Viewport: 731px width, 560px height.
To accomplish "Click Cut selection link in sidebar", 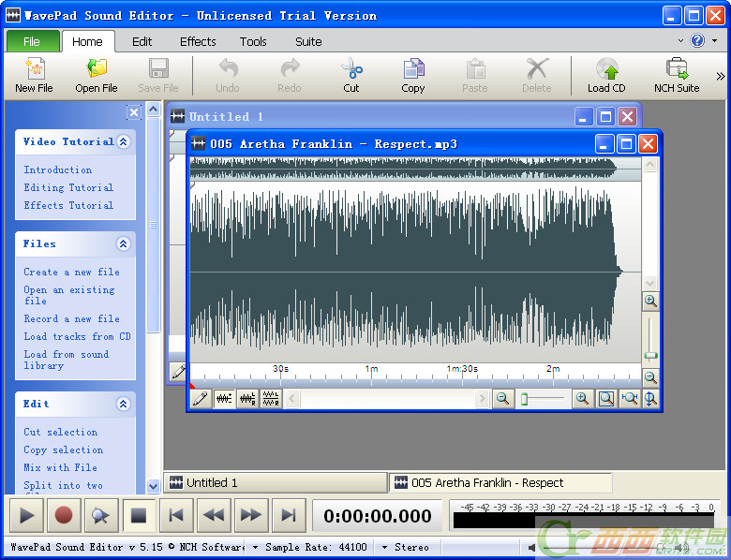I will (x=61, y=433).
